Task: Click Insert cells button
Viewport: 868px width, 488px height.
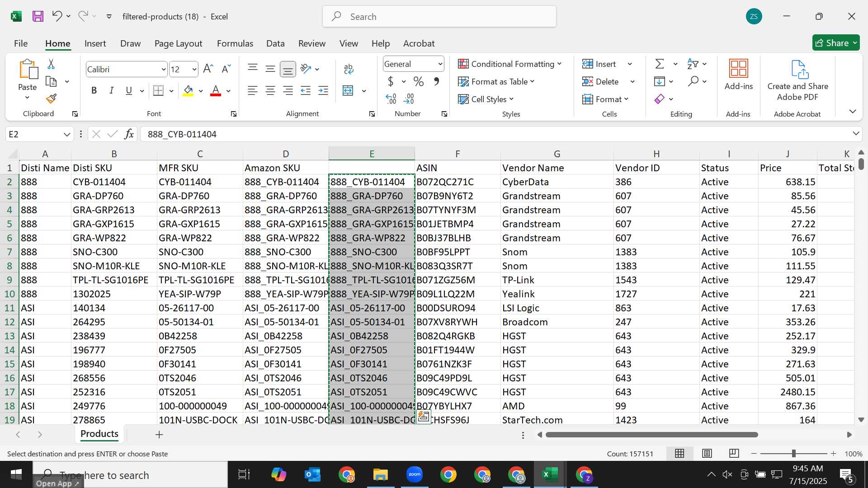Action: tap(599, 64)
